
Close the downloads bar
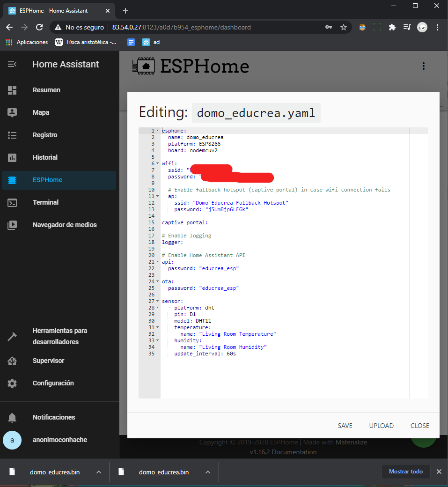(x=439, y=472)
